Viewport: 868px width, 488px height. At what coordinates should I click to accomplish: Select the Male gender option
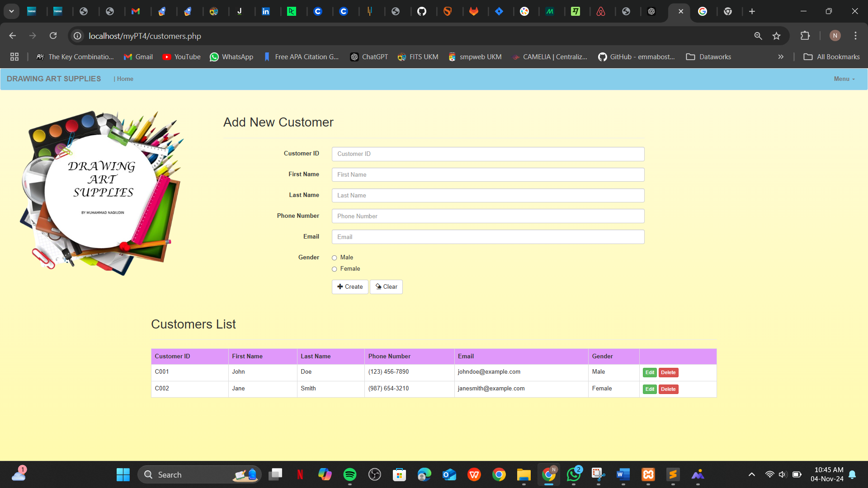(335, 258)
